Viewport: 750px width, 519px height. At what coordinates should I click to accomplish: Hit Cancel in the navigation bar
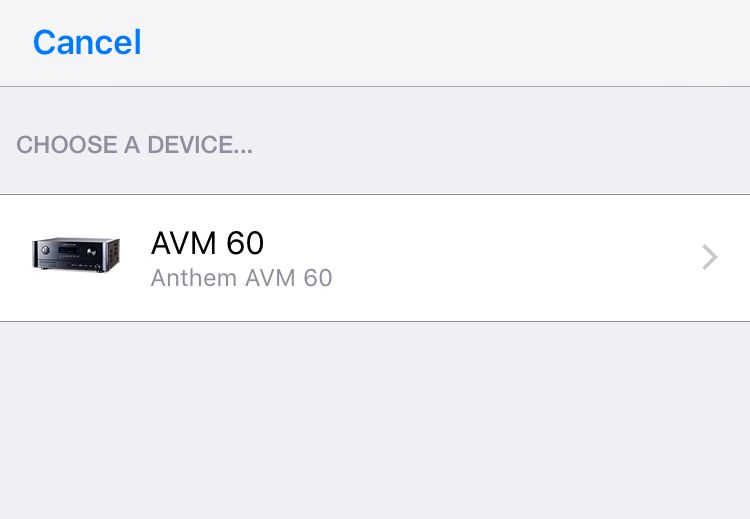pos(87,42)
